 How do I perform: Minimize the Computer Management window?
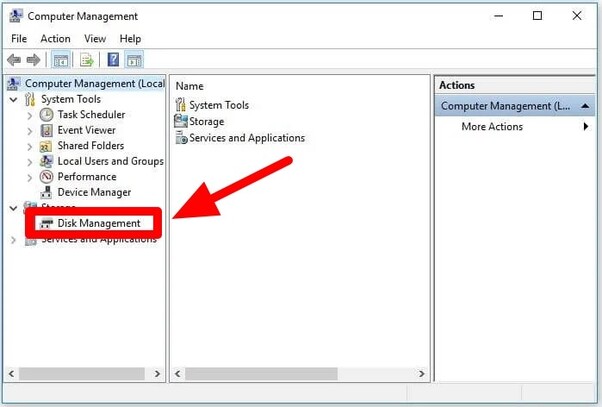[x=499, y=16]
